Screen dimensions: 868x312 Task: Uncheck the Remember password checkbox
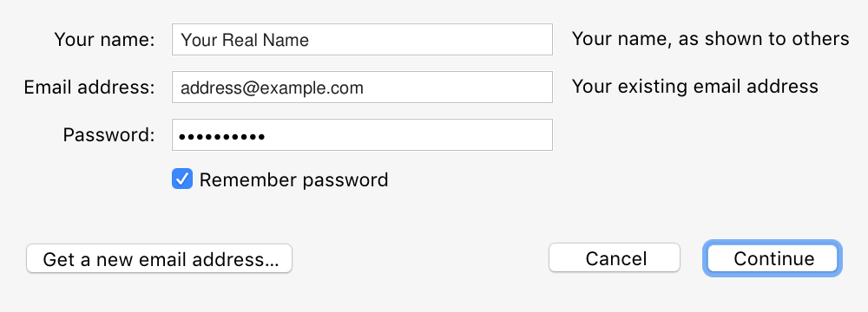[x=182, y=179]
